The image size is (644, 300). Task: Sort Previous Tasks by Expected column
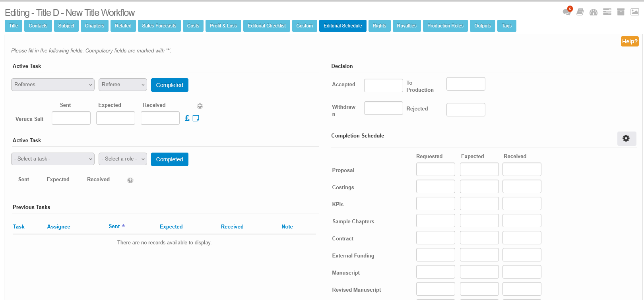click(x=171, y=226)
